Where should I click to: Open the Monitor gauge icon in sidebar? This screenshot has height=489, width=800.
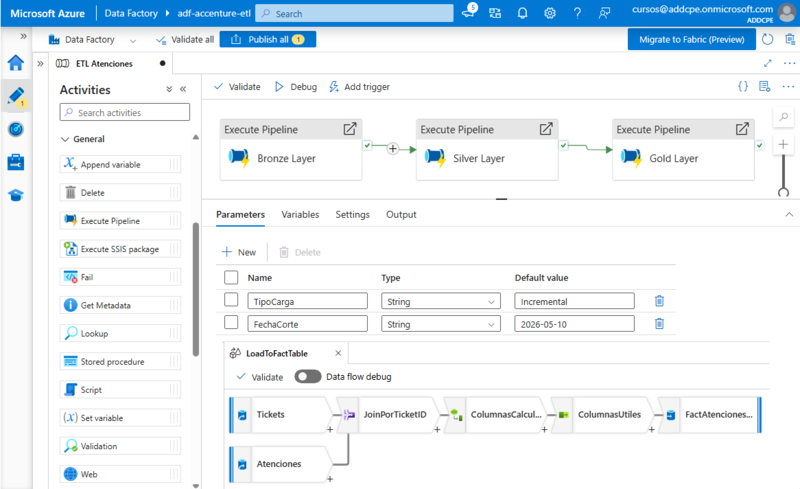click(16, 129)
